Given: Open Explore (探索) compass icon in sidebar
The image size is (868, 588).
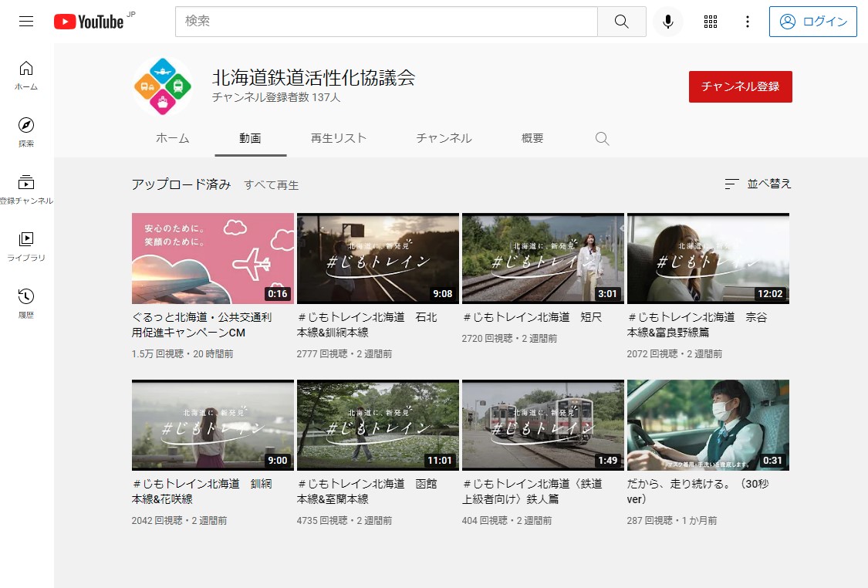Looking at the screenshot, I should tap(26, 132).
